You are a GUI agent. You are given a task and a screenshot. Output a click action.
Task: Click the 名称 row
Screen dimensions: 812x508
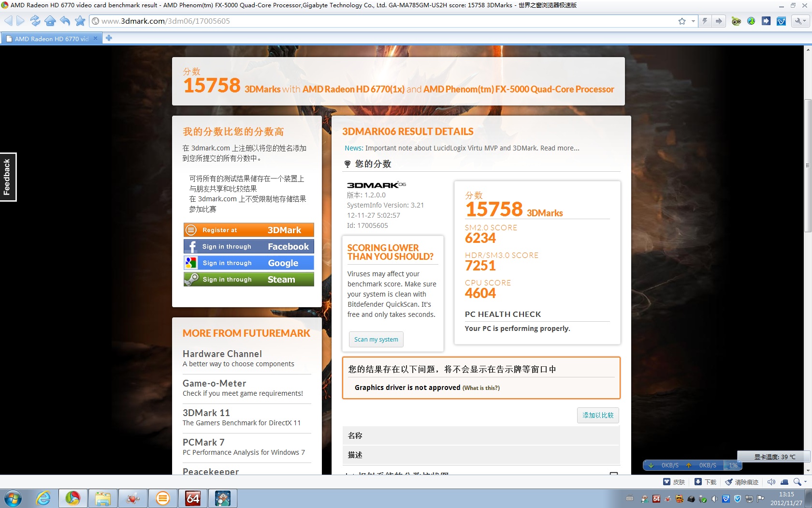tap(481, 435)
